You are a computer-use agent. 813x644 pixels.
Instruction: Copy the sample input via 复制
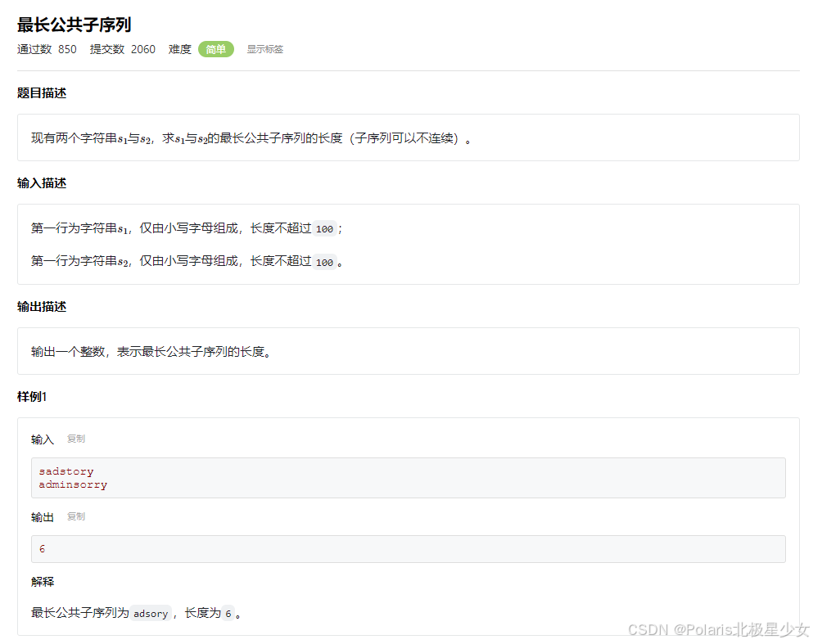point(75,439)
